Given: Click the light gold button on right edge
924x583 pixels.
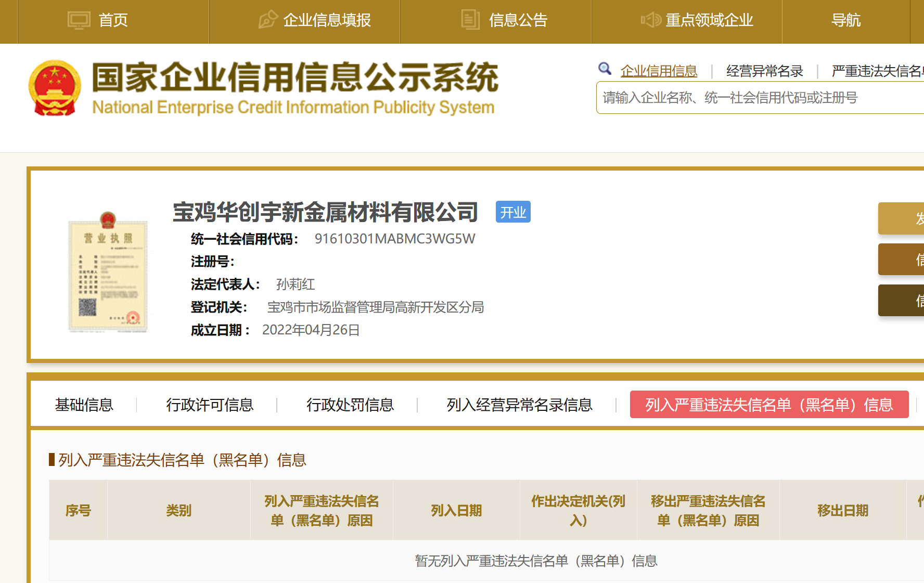Looking at the screenshot, I should click(901, 218).
